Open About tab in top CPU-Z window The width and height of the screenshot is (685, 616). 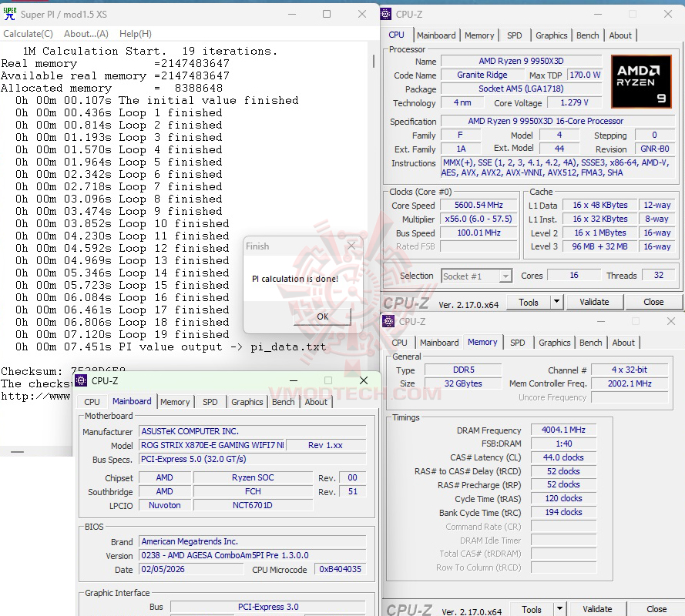pos(620,35)
